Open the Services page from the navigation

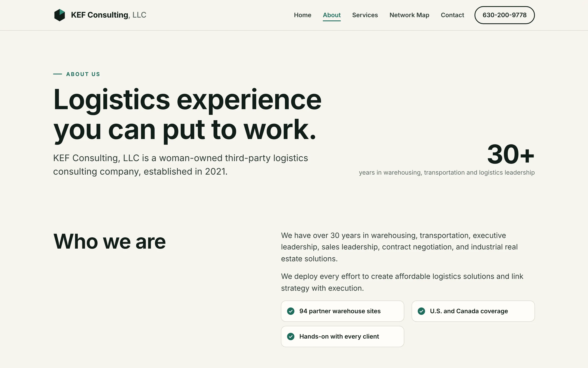coord(365,15)
